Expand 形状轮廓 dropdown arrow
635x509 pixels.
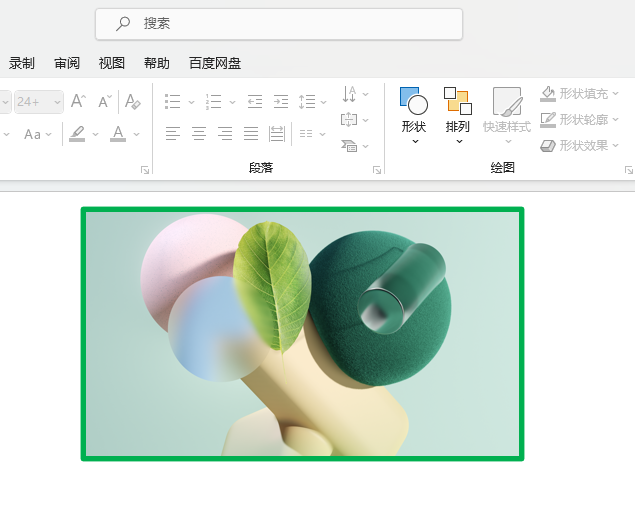pos(616,120)
